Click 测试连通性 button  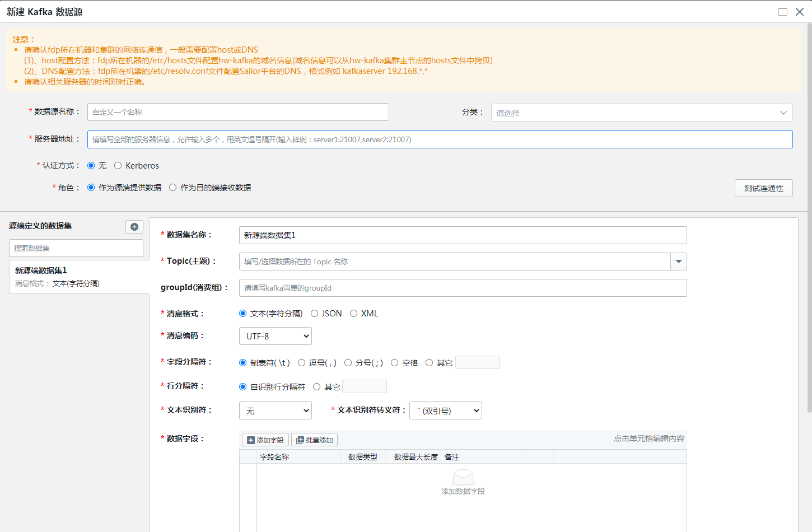pos(764,188)
